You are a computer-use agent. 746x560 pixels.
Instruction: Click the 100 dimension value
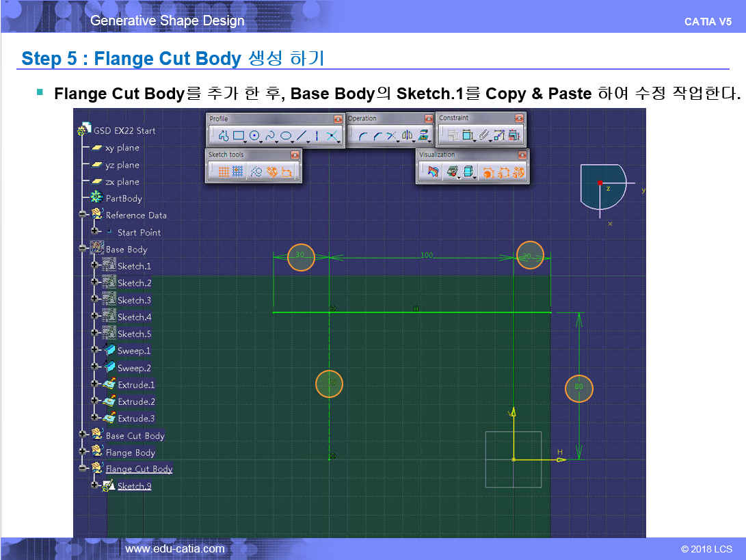click(x=426, y=255)
